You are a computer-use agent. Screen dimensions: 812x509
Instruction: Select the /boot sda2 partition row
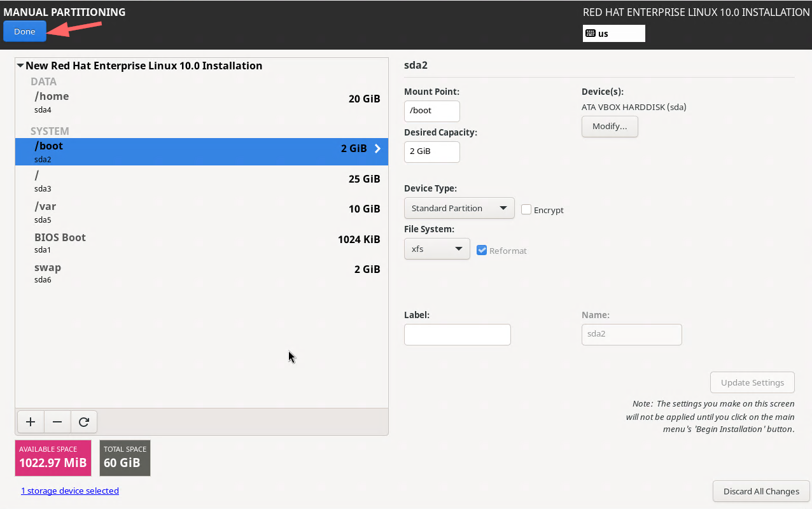(202, 152)
